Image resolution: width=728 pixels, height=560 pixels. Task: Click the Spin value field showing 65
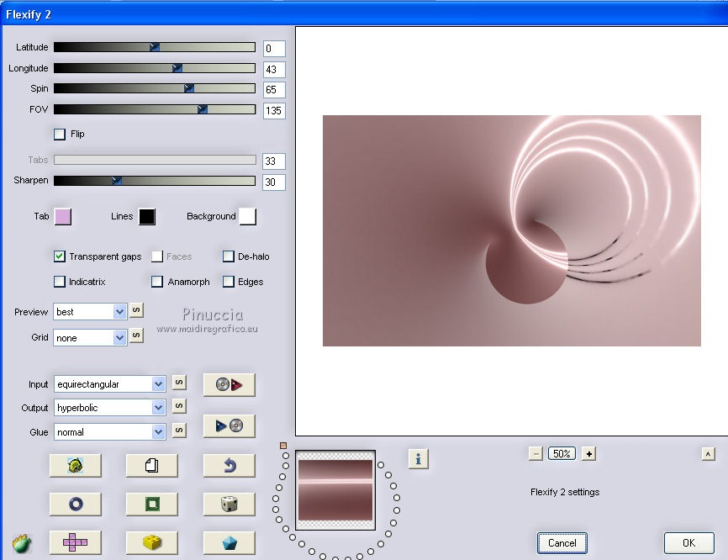tap(274, 90)
